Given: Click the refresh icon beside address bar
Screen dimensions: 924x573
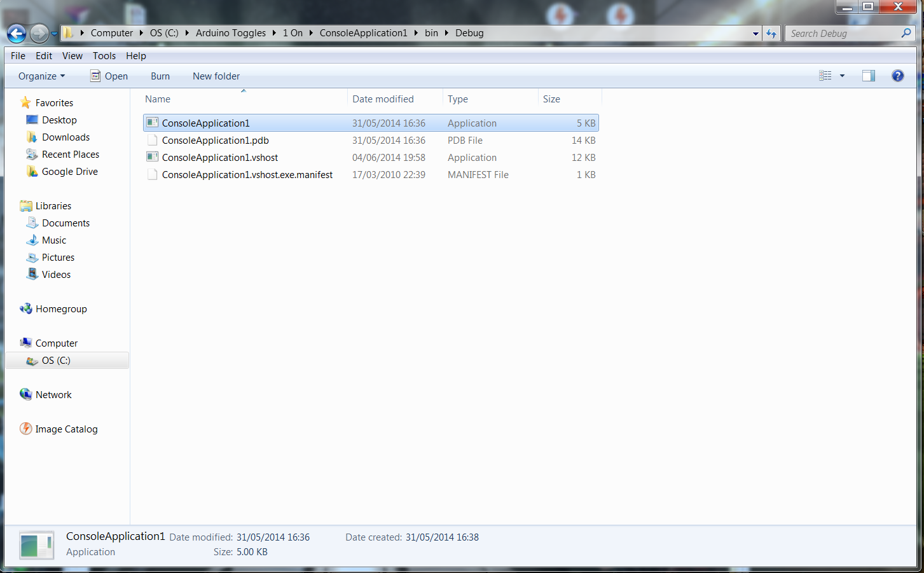Looking at the screenshot, I should [771, 33].
